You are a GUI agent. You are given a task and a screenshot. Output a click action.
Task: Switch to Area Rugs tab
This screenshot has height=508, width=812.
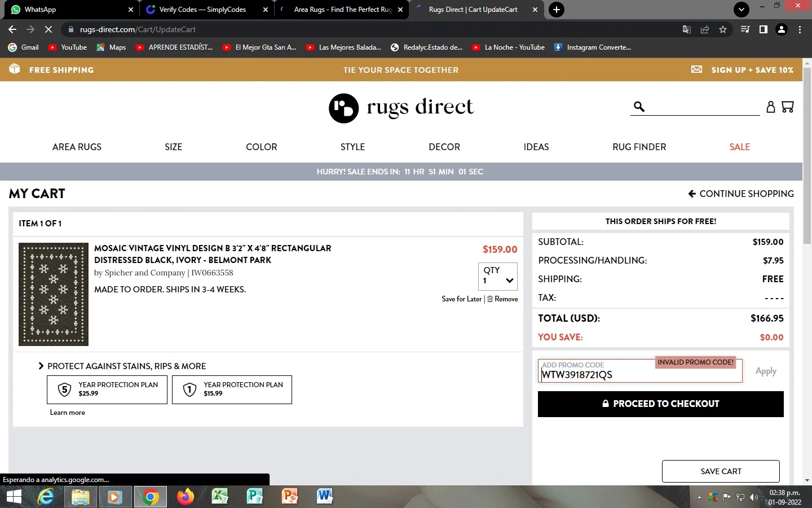[342, 10]
